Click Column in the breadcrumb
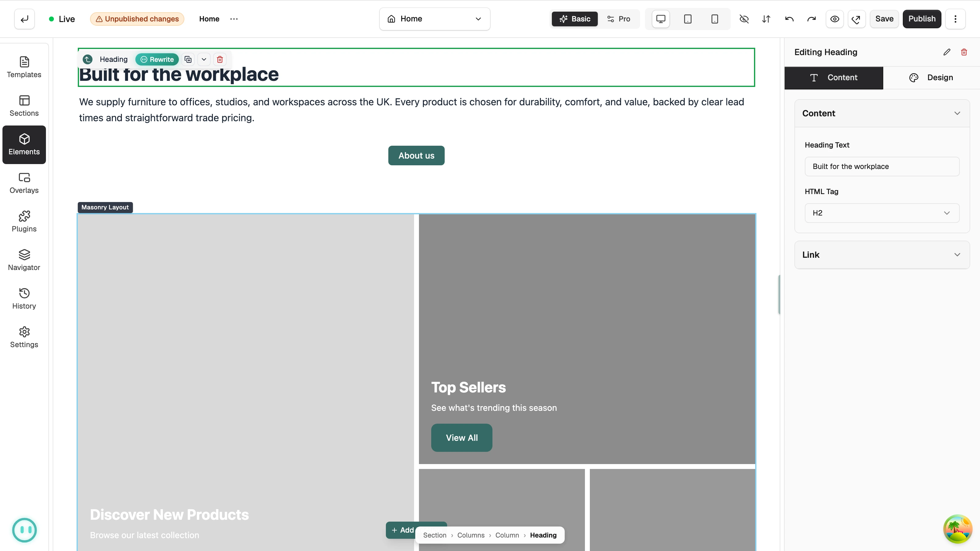The width and height of the screenshot is (980, 551). coord(507,535)
